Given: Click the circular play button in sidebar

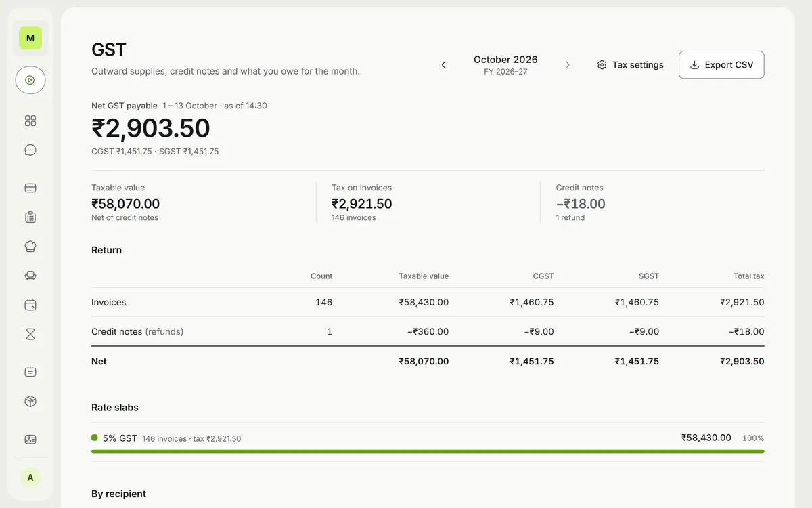Looking at the screenshot, I should pyautogui.click(x=30, y=80).
